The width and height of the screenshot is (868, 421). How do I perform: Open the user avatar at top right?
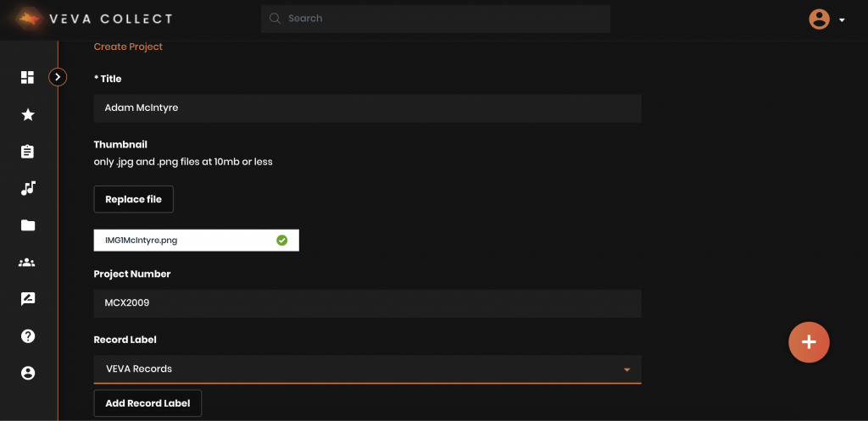point(819,19)
